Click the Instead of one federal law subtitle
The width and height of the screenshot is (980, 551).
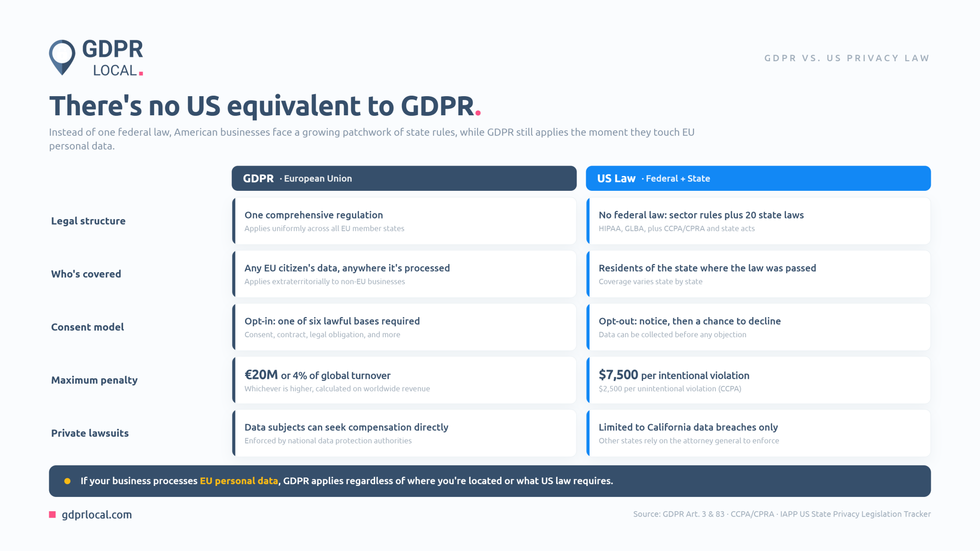coord(372,139)
